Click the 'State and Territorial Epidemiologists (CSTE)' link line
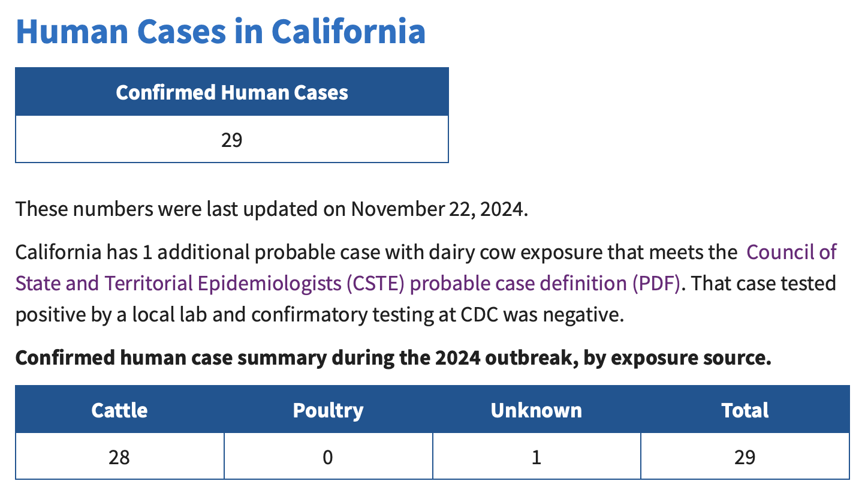 point(209,283)
